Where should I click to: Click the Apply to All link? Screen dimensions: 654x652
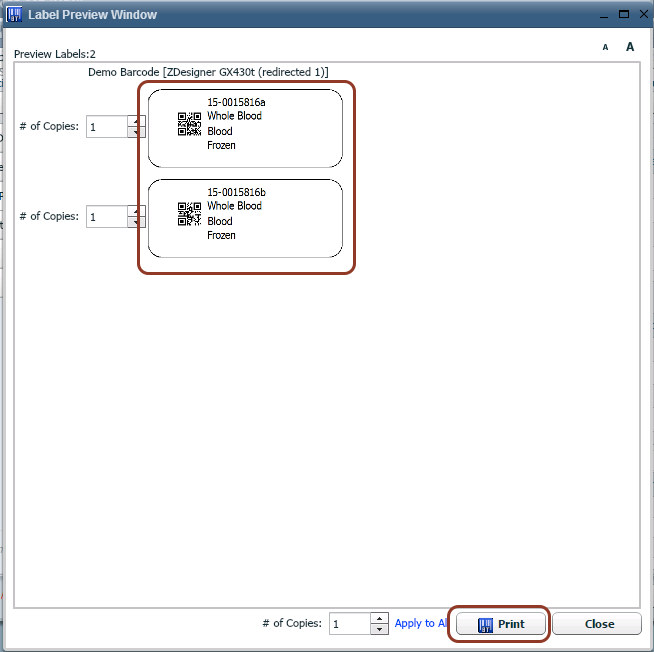tap(420, 623)
